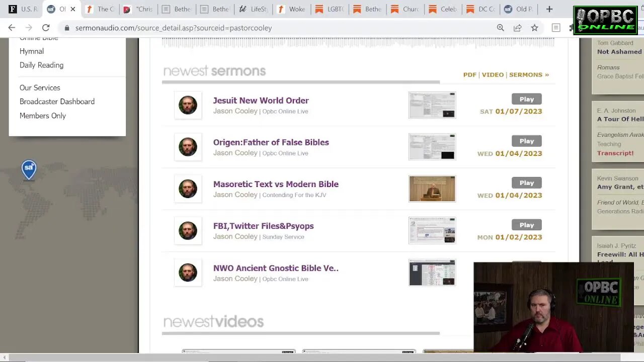The height and width of the screenshot is (362, 644).
Task: Open the NWO Ancient Gnostic Bible Ve.. title link
Action: pos(276,268)
